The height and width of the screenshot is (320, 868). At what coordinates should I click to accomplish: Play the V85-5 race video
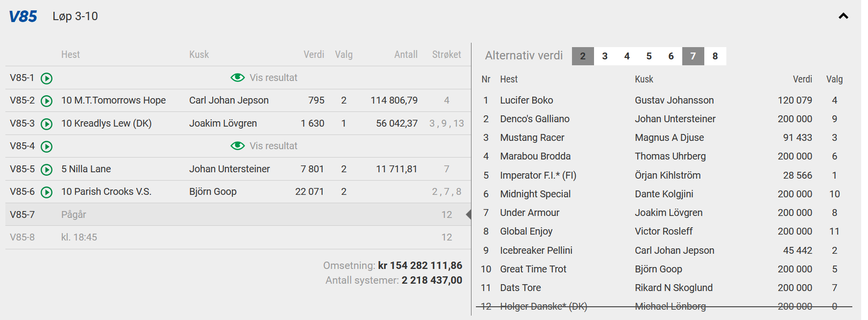(x=47, y=169)
